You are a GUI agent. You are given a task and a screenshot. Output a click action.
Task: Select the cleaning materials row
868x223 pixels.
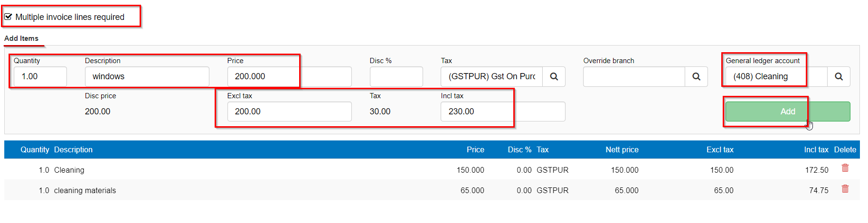pos(432,190)
